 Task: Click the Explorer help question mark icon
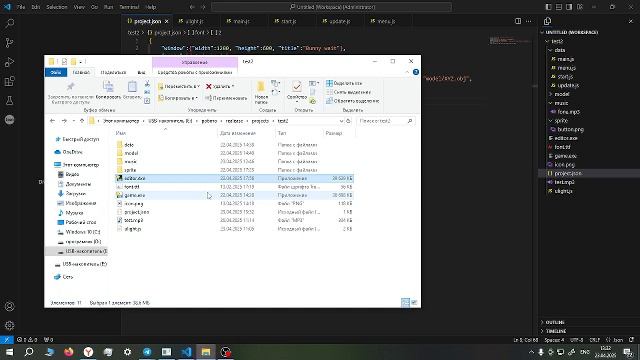click(x=416, y=72)
